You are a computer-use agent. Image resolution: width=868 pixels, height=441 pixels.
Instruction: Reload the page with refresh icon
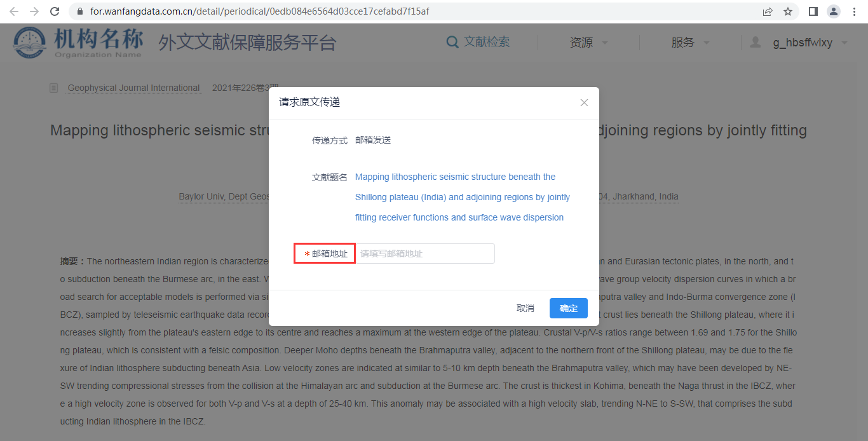click(x=55, y=11)
